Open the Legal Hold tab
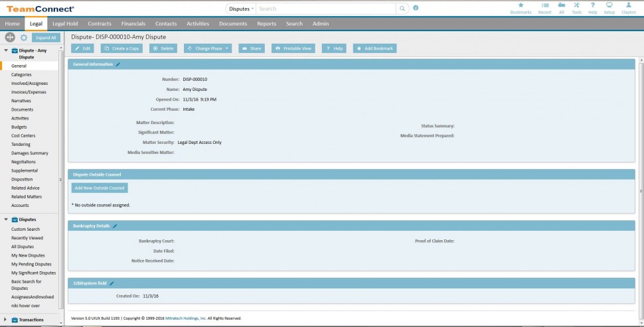The height and width of the screenshot is (327, 644). tap(65, 24)
